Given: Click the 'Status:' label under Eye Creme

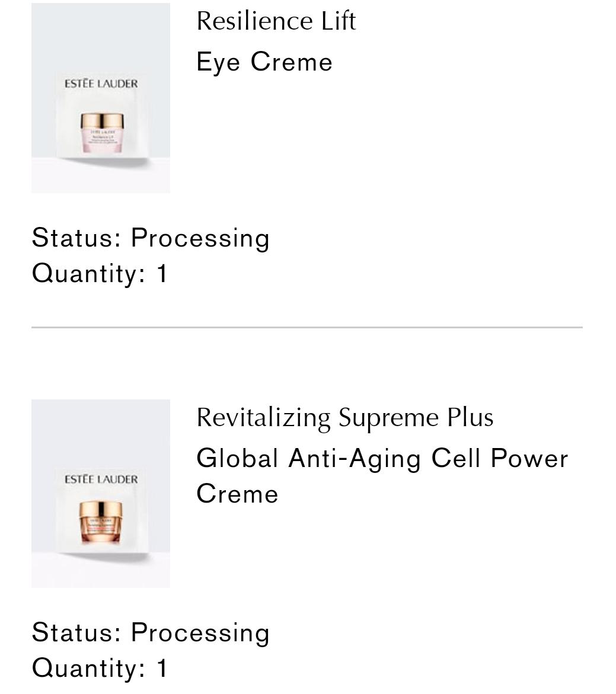Looking at the screenshot, I should point(76,238).
